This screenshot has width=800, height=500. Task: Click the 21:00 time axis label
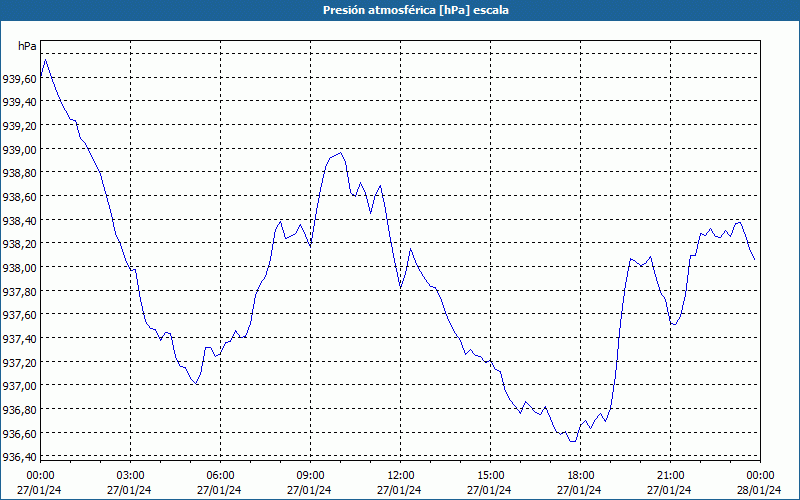point(670,474)
